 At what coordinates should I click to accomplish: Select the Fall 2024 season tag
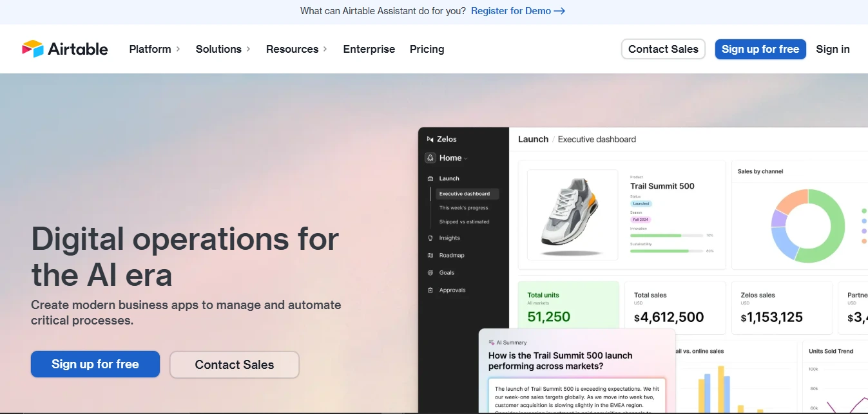coord(641,220)
